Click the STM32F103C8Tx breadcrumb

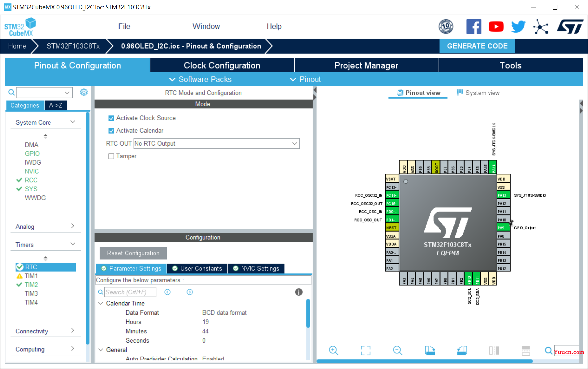coord(73,46)
